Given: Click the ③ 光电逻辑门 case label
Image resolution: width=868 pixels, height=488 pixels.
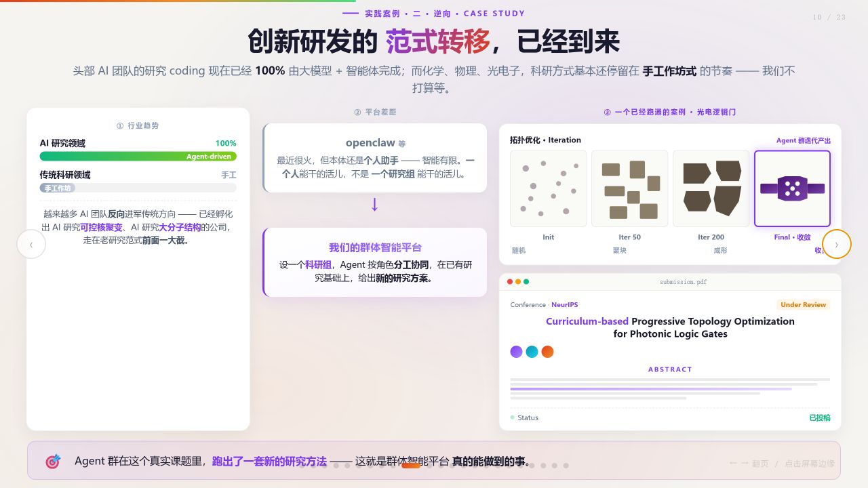Looking at the screenshot, I should point(670,113).
